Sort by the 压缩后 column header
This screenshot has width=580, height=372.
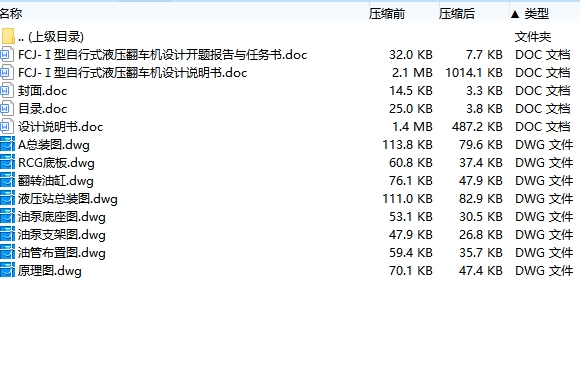click(x=457, y=14)
